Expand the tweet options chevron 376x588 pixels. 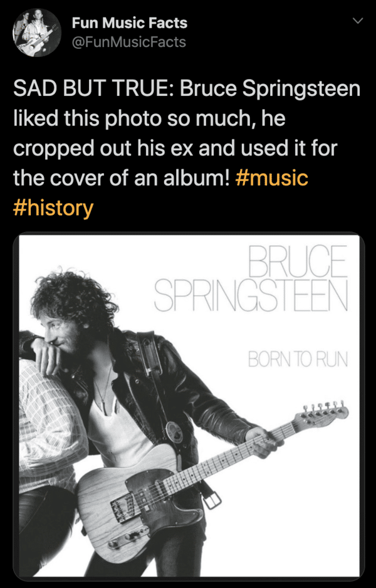coord(358,22)
